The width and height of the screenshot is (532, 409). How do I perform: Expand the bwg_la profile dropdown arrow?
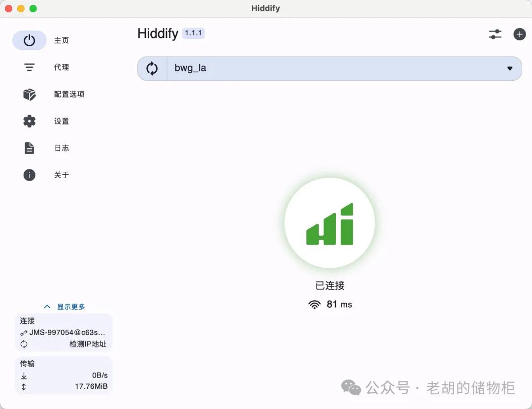click(x=510, y=68)
